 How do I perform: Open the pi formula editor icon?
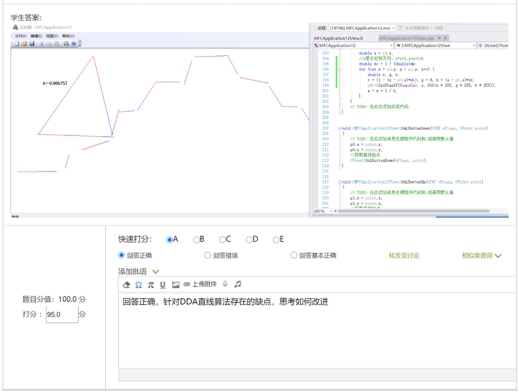point(151,285)
